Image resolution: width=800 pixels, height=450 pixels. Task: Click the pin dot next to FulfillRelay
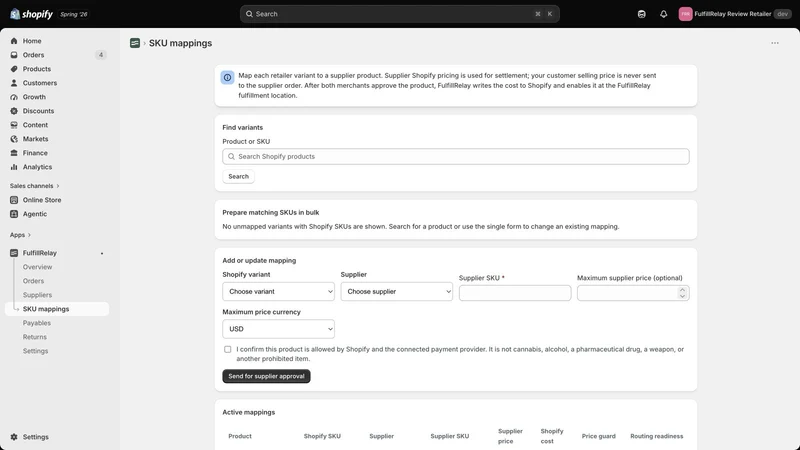point(102,254)
